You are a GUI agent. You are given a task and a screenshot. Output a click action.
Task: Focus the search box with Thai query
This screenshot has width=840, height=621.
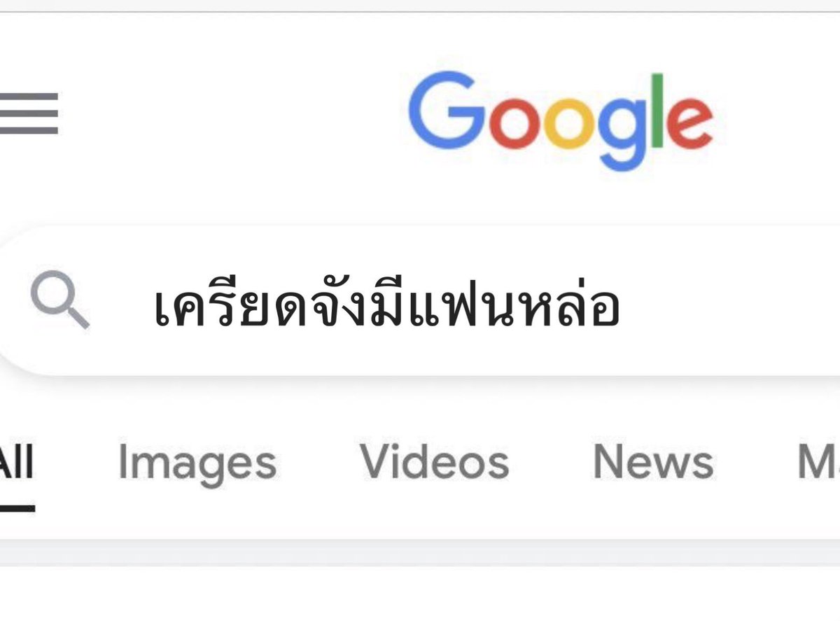pos(420,301)
